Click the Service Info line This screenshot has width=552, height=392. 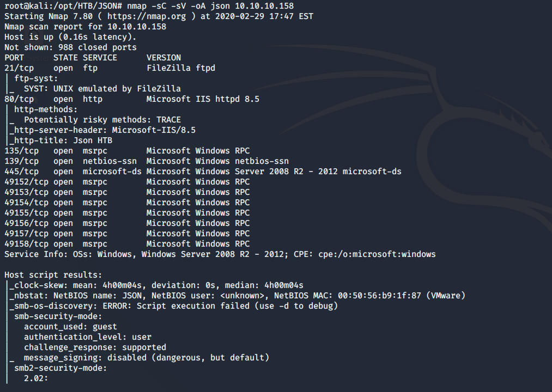[x=220, y=254]
